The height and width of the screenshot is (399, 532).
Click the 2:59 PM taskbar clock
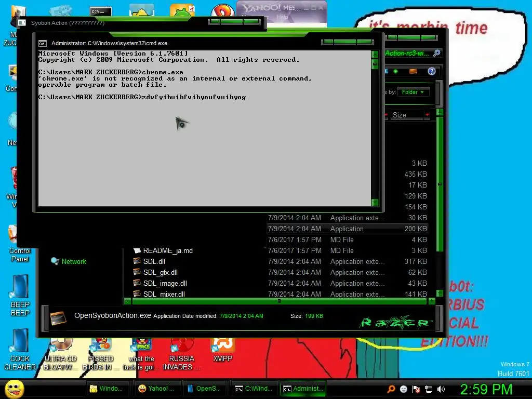486,389
